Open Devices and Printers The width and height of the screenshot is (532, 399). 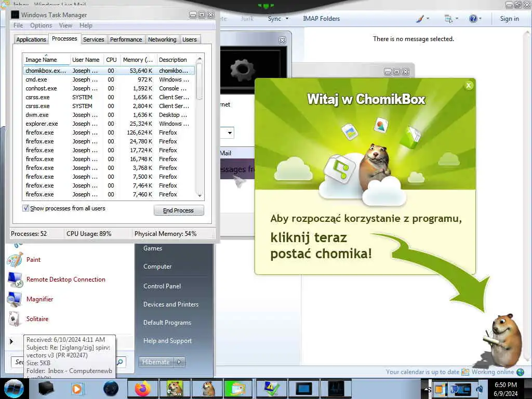click(170, 304)
